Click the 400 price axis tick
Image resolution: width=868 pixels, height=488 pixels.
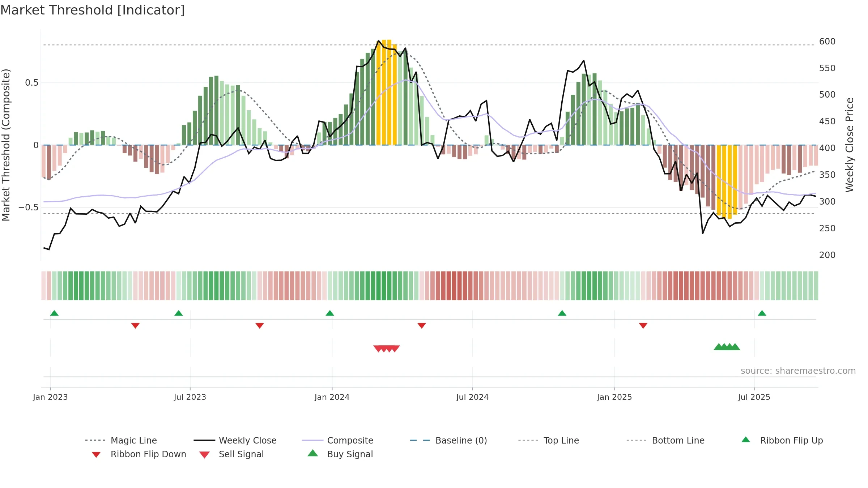click(x=827, y=148)
